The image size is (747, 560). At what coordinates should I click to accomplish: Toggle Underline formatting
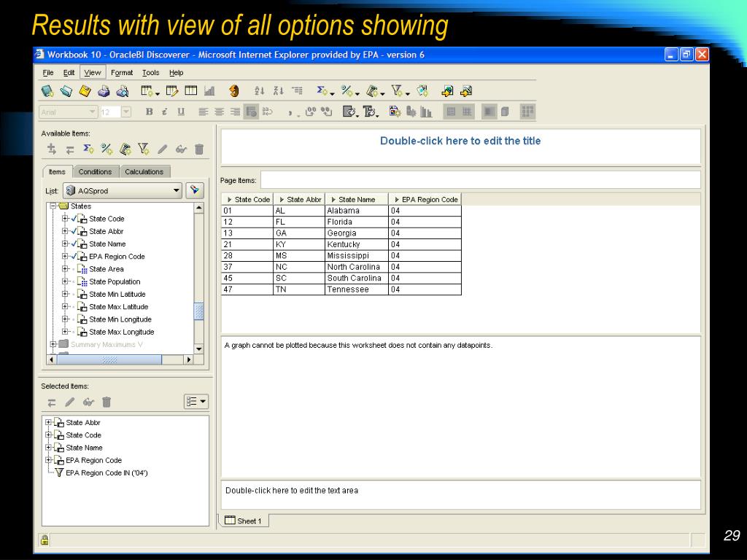point(181,112)
